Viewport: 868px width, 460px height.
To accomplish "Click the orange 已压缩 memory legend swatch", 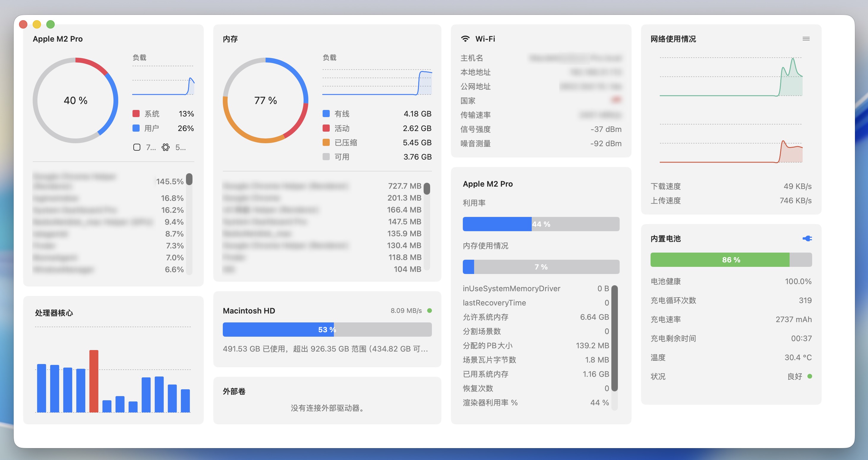I will coord(326,143).
